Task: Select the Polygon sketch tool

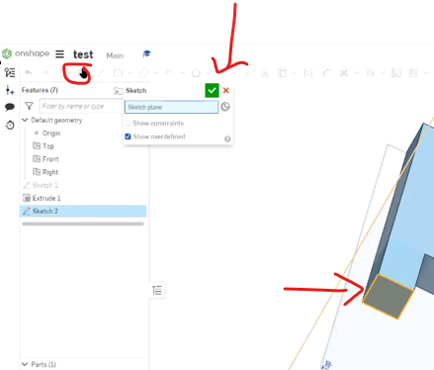Action: [x=196, y=73]
